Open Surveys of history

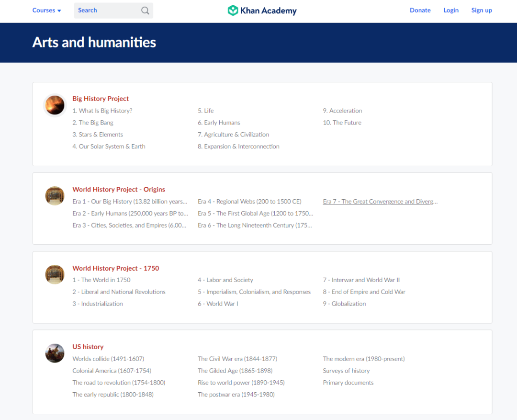point(346,371)
